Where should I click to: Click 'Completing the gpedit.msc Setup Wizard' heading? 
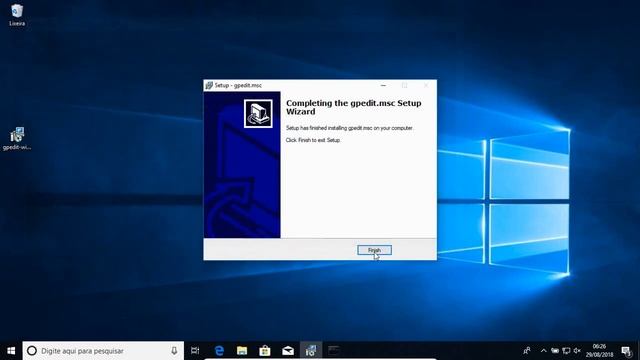pyautogui.click(x=353, y=107)
